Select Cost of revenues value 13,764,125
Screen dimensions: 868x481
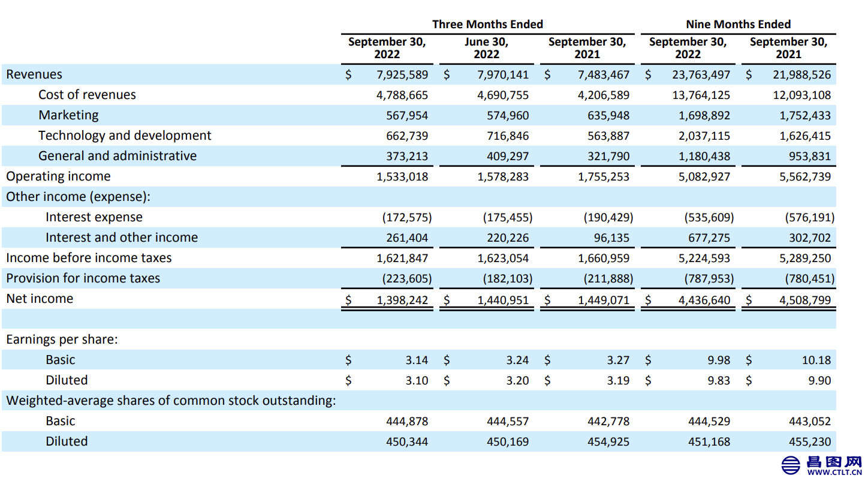tap(702, 95)
